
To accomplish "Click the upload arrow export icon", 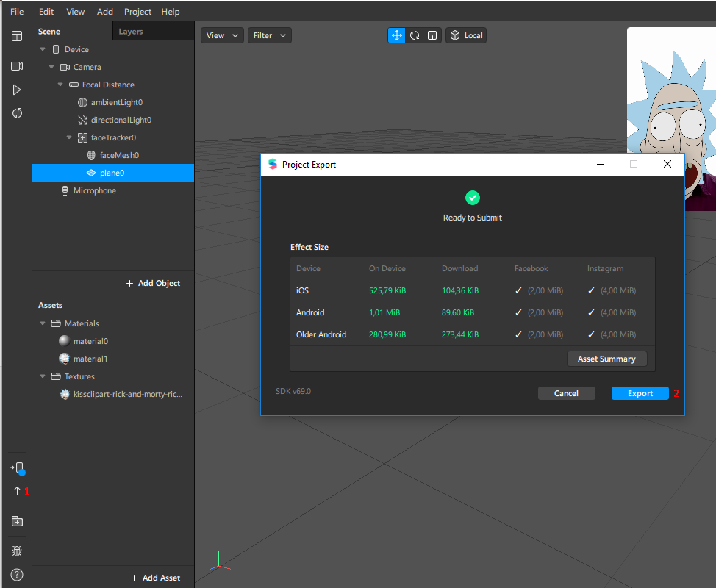I will 17,491.
